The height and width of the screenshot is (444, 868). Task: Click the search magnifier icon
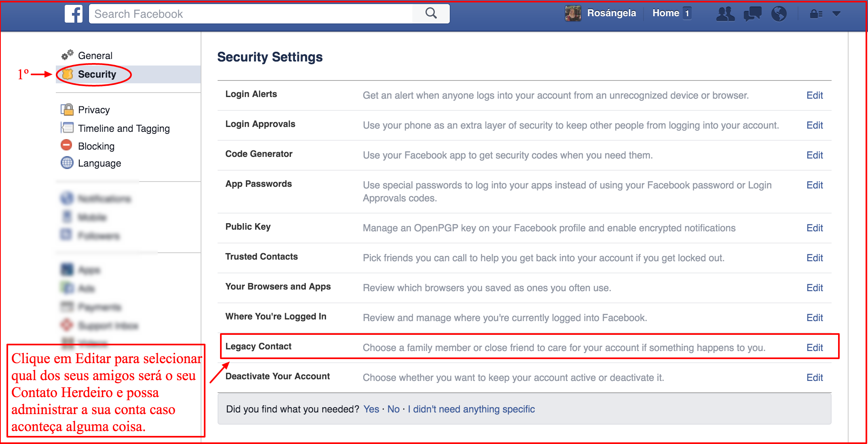coord(431,13)
